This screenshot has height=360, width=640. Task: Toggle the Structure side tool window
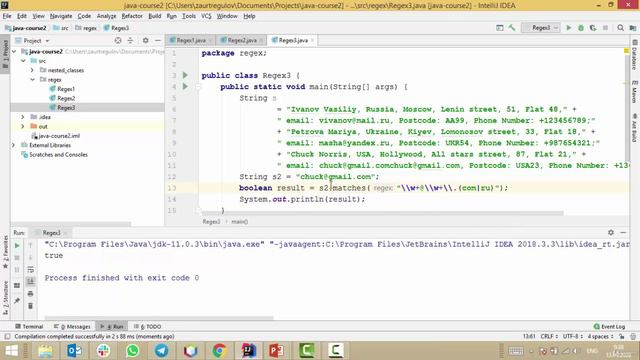[5, 298]
